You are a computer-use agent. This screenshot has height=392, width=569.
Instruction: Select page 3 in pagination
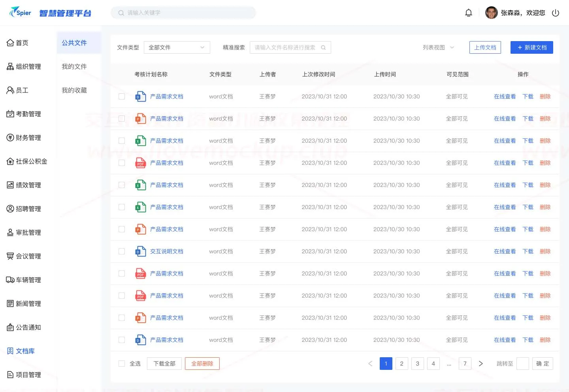[x=418, y=364]
